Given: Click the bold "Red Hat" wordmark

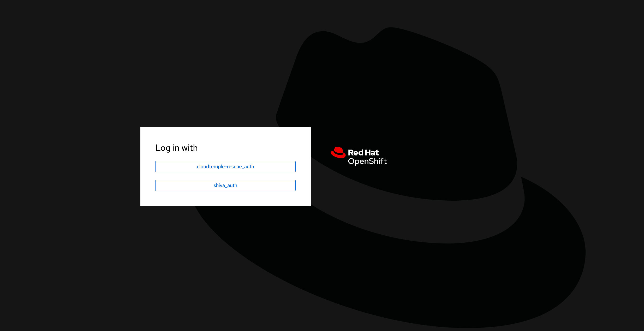Looking at the screenshot, I should point(363,153).
